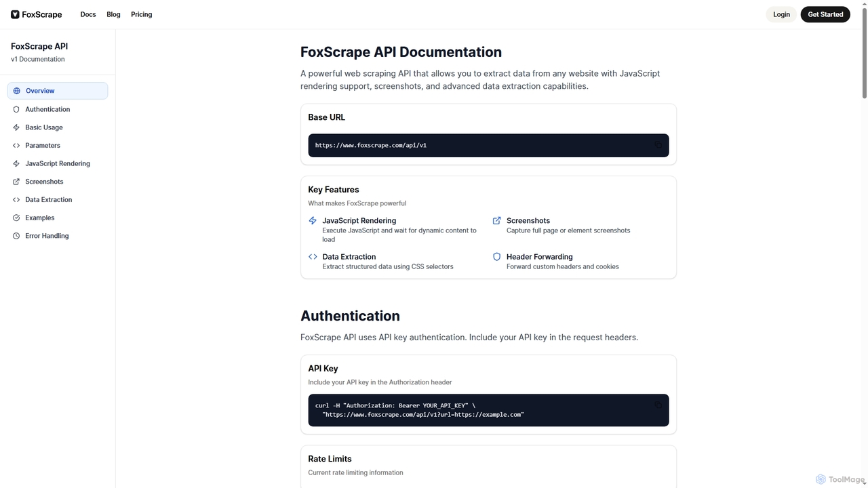Click 'Extract structured data using CSS selectors' text

coord(388,266)
